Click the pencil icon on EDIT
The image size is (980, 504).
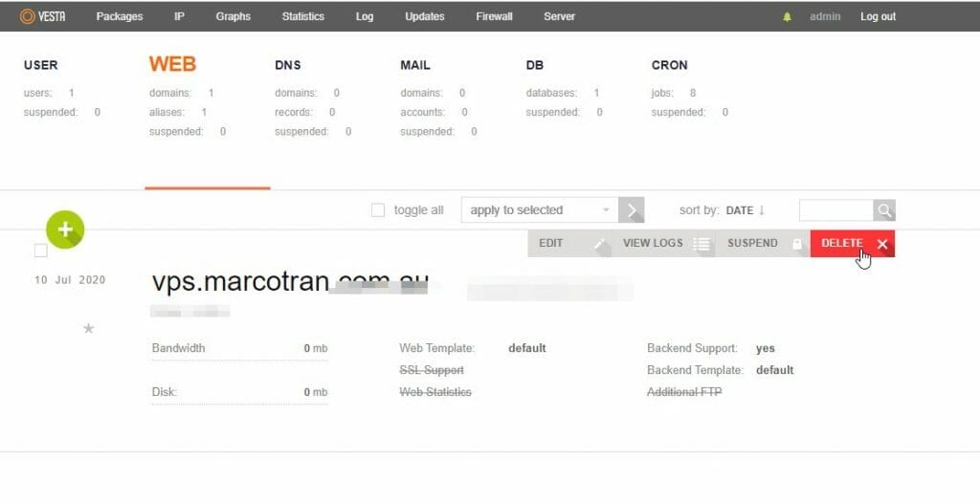601,244
